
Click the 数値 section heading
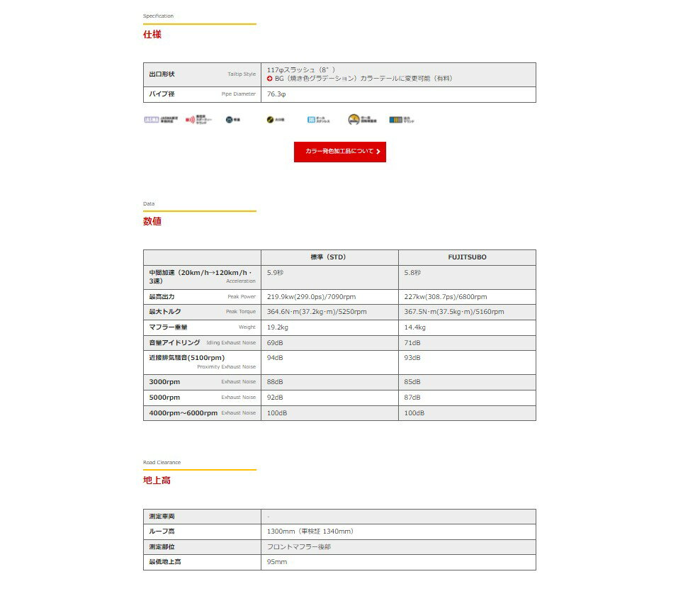(152, 221)
